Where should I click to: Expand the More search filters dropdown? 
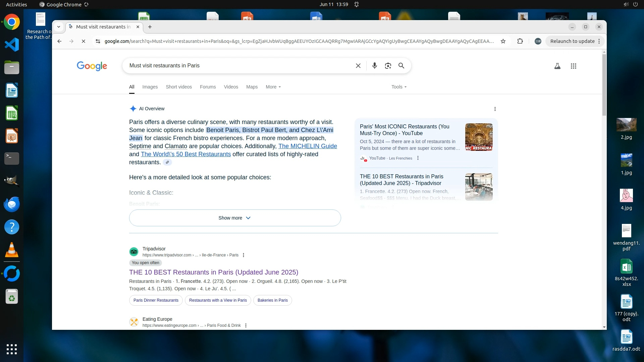point(273,87)
